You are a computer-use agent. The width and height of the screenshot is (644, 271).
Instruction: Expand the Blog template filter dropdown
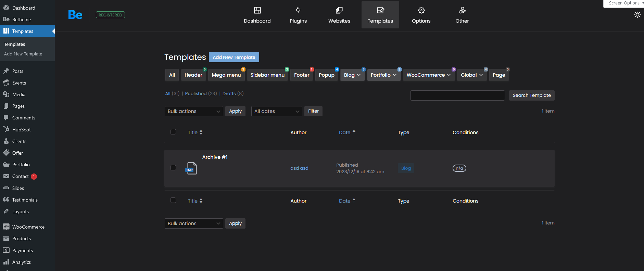(x=352, y=75)
